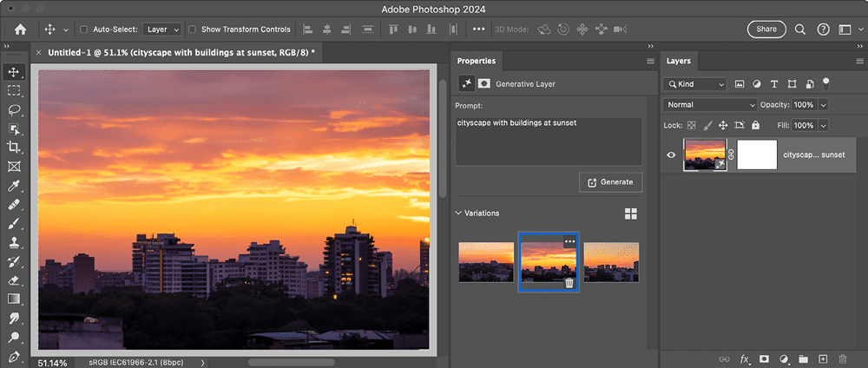Select the Layers panel tab
Image resolution: width=868 pixels, height=368 pixels.
pos(678,61)
